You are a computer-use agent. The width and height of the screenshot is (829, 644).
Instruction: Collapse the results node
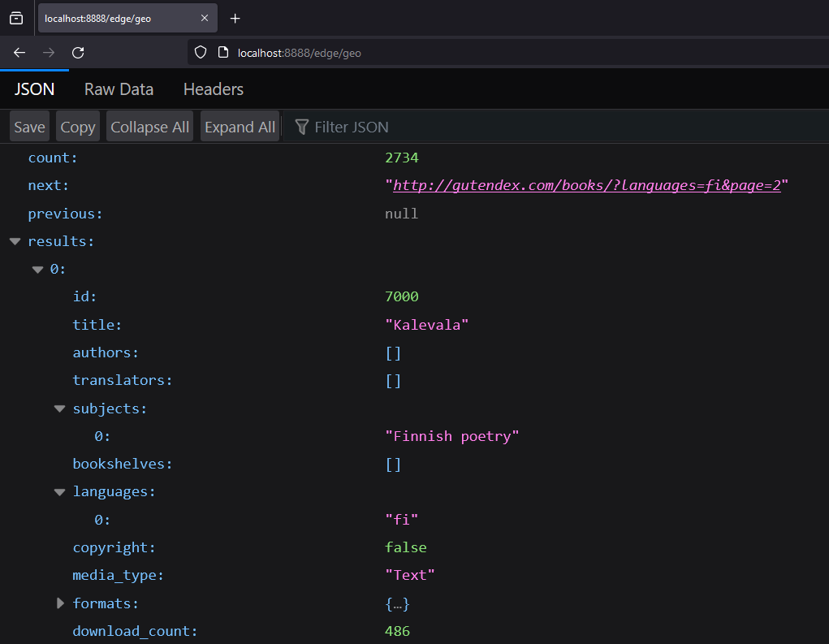pos(15,241)
